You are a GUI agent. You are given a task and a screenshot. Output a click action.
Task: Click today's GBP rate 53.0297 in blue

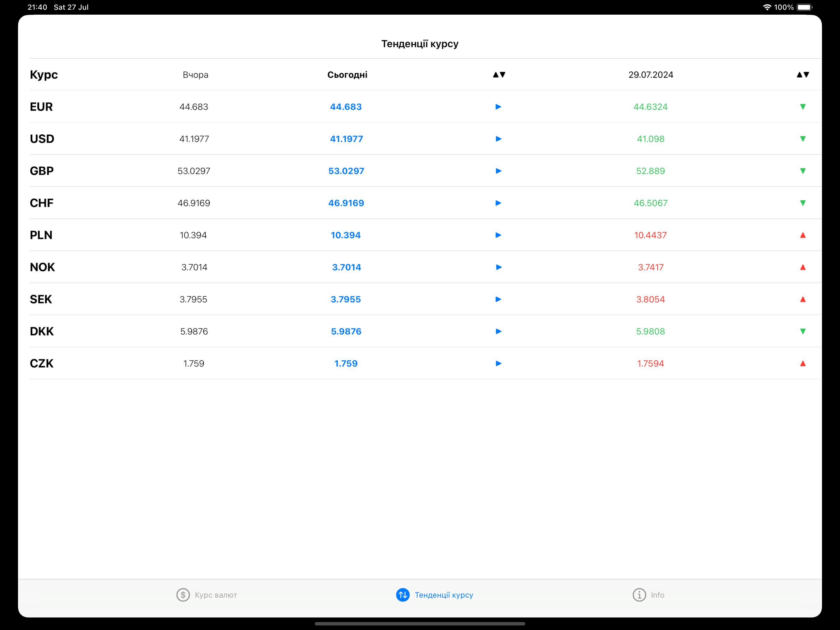(x=346, y=171)
